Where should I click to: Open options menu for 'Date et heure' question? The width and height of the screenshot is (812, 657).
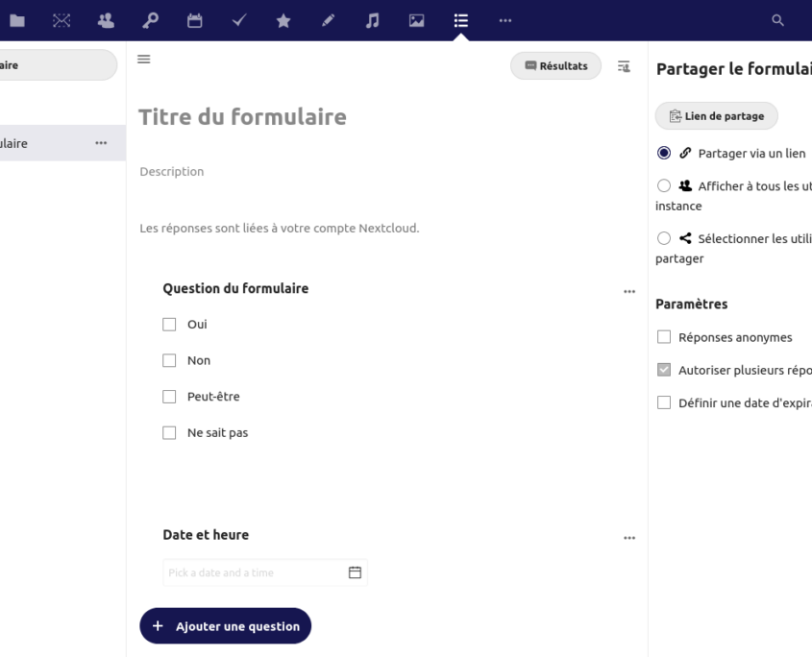click(x=629, y=538)
